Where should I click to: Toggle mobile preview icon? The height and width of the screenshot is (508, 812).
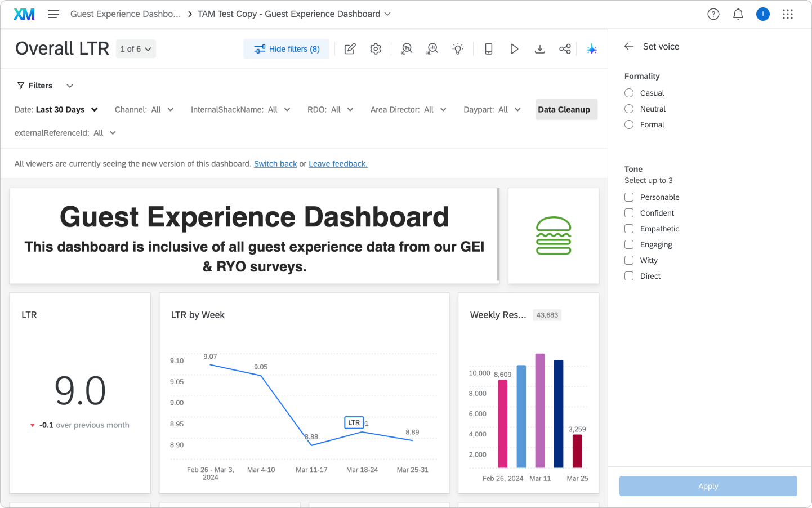point(489,49)
